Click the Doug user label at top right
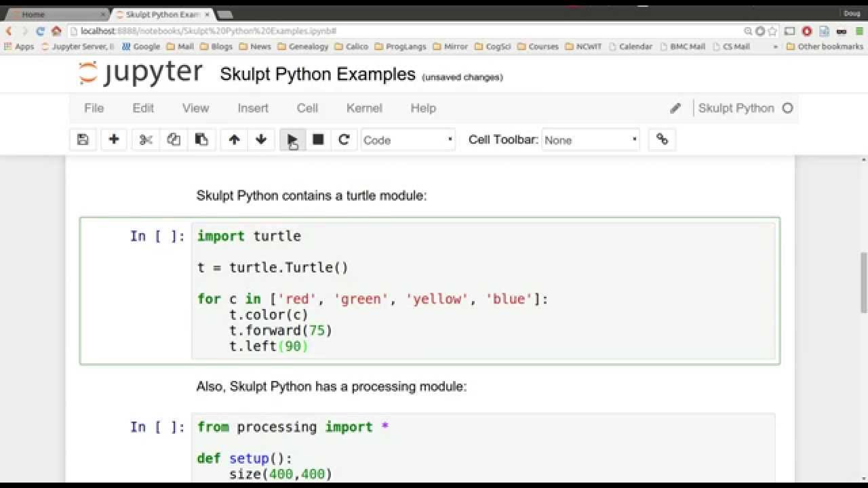The height and width of the screenshot is (488, 868). [852, 14]
